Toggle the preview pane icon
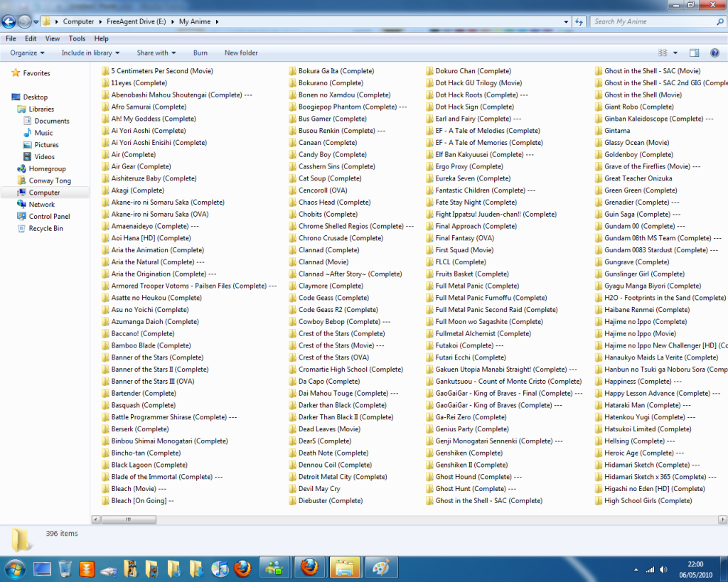Image resolution: width=728 pixels, height=582 pixels. coord(694,53)
